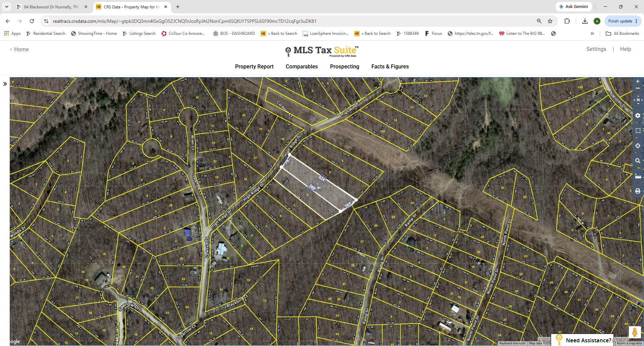The image size is (644, 346).
Task: Reload the current page
Action: [x=32, y=21]
